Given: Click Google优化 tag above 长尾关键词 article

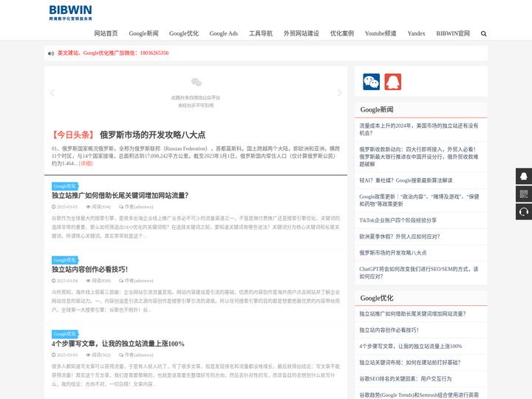Looking at the screenshot, I should pos(65,186).
